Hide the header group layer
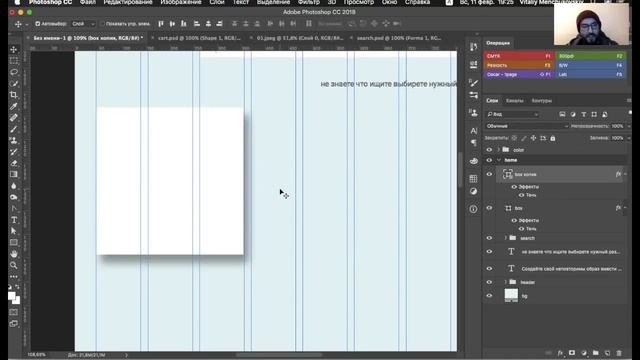 [x=489, y=282]
